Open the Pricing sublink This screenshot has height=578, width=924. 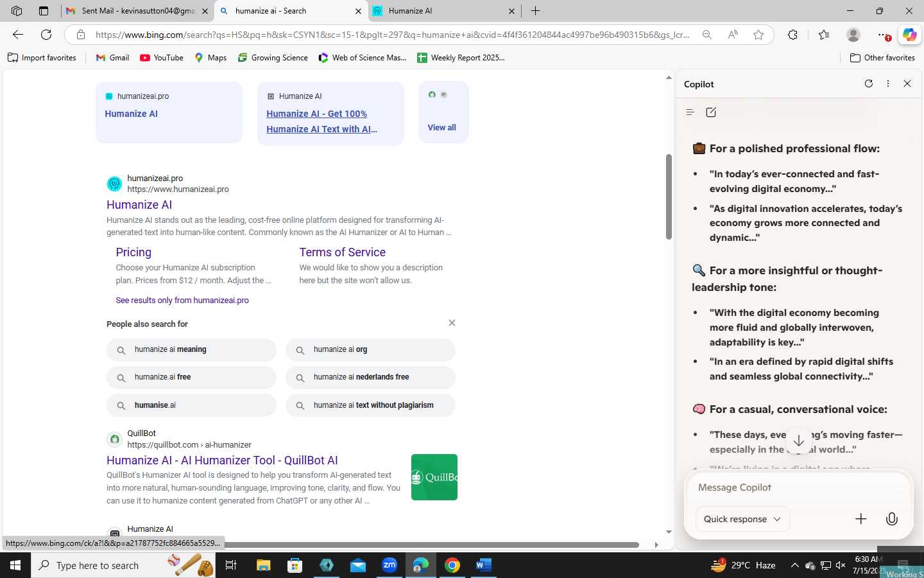133,252
